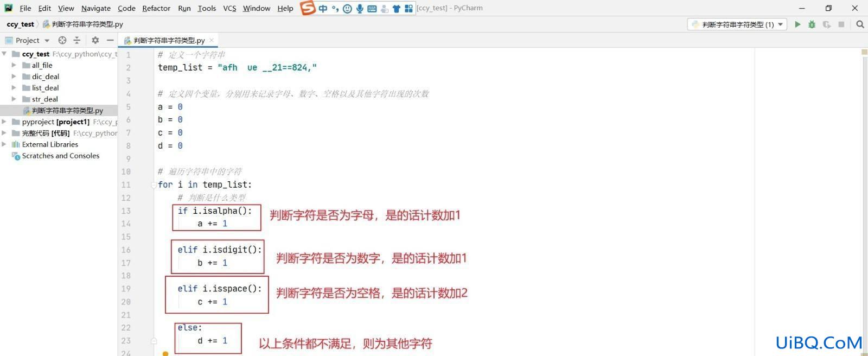Click 判断字符串字符类型.py breadcrumb in navigation bar

[82, 24]
